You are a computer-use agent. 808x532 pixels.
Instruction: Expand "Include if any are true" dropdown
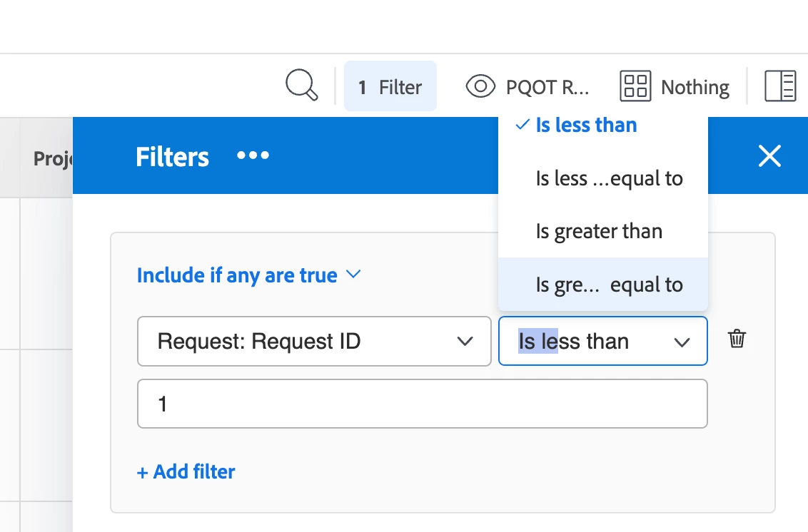(x=249, y=275)
